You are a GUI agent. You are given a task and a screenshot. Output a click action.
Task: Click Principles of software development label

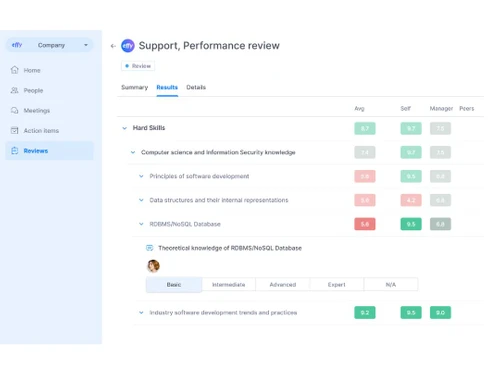tap(199, 176)
